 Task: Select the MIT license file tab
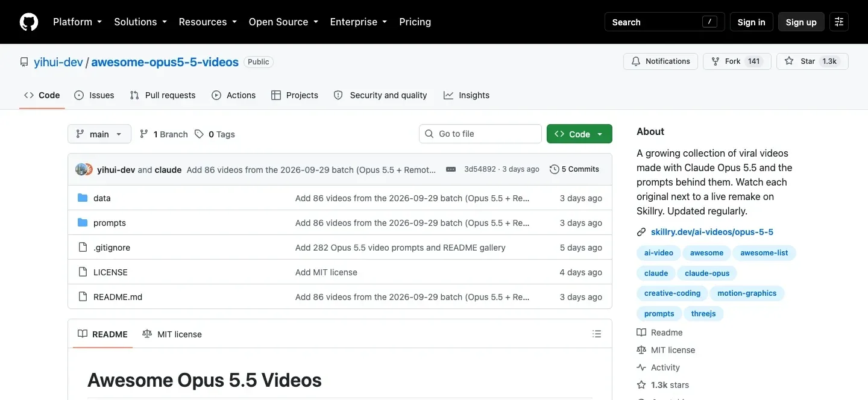click(172, 334)
